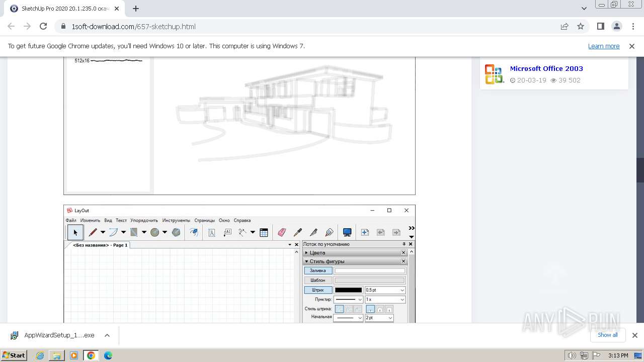Toggle the Штрих stroke button
Viewport: 644px width, 362px height.
point(318,290)
